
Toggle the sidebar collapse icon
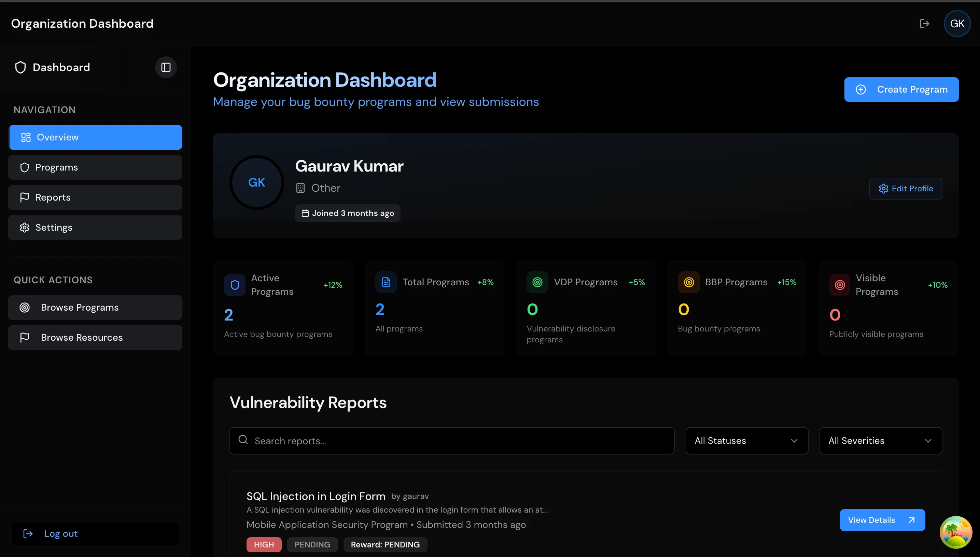coord(166,67)
